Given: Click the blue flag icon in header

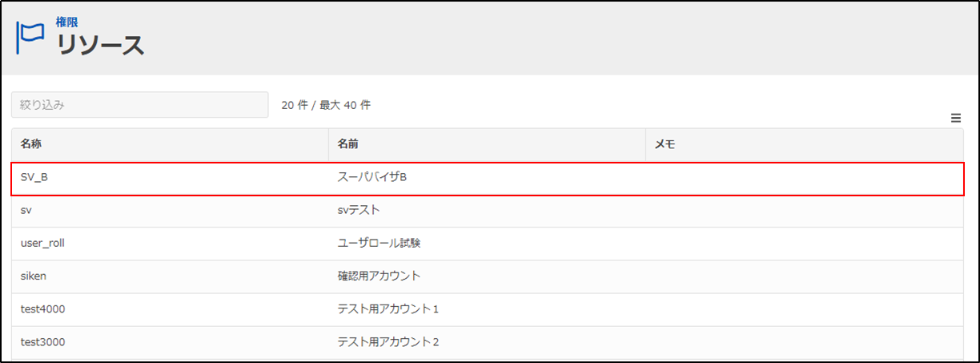Looking at the screenshot, I should click(x=30, y=35).
